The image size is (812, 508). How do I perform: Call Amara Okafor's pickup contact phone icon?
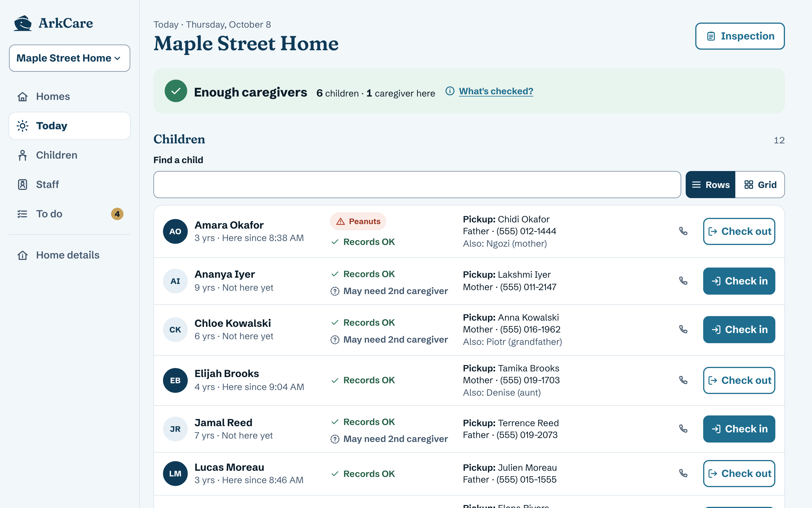pos(683,231)
